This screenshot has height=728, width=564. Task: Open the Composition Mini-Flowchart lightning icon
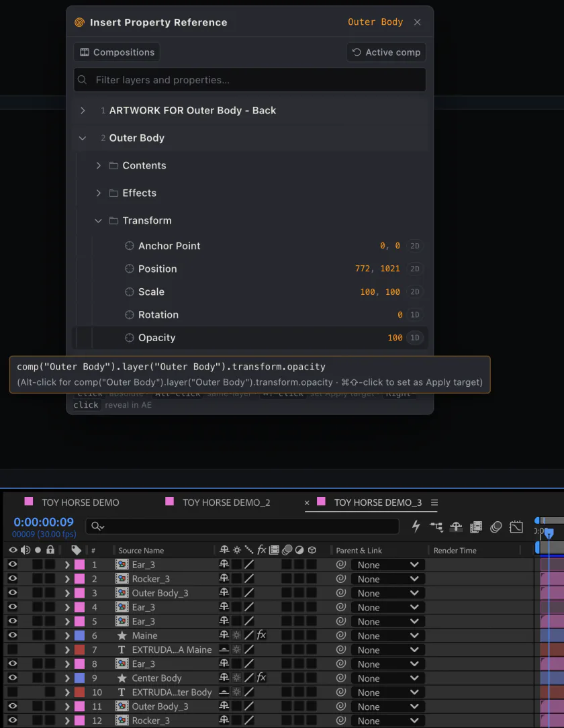pos(416,526)
